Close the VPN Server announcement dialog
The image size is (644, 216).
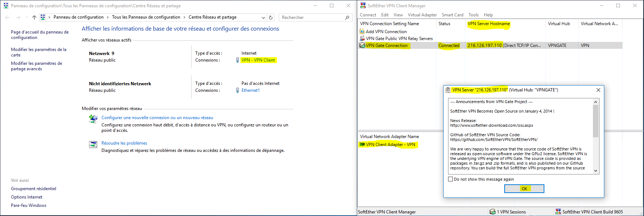pyautogui.click(x=598, y=90)
